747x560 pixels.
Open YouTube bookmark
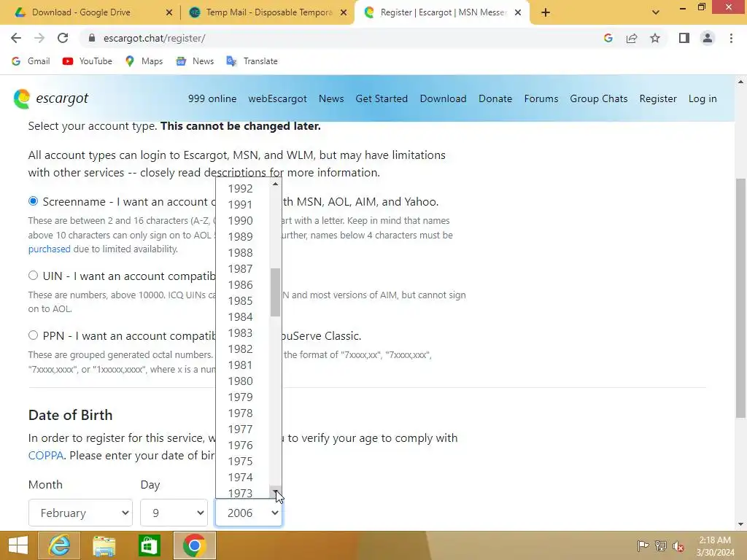[88, 61]
